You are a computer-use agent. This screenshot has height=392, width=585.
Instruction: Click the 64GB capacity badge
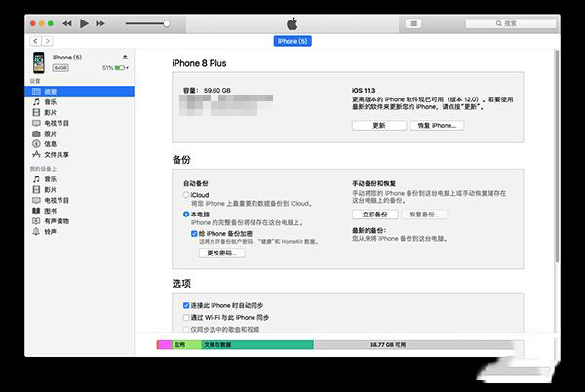pos(60,68)
